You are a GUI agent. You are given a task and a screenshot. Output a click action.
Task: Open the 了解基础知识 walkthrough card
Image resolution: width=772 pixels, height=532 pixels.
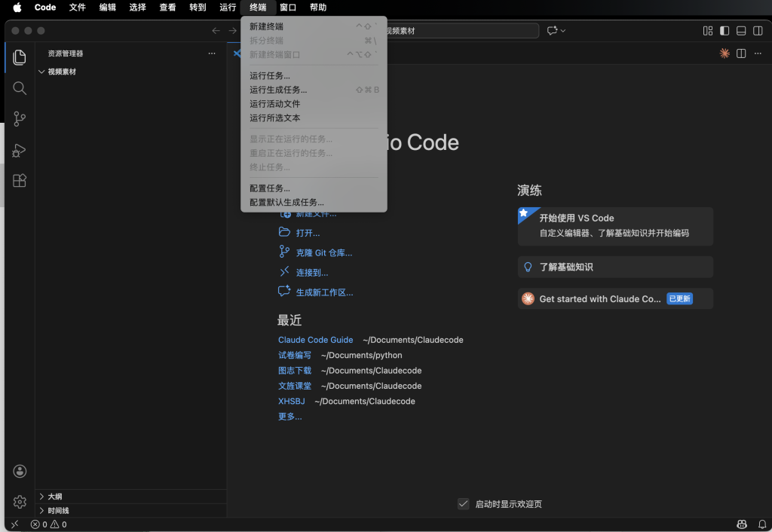pos(614,267)
